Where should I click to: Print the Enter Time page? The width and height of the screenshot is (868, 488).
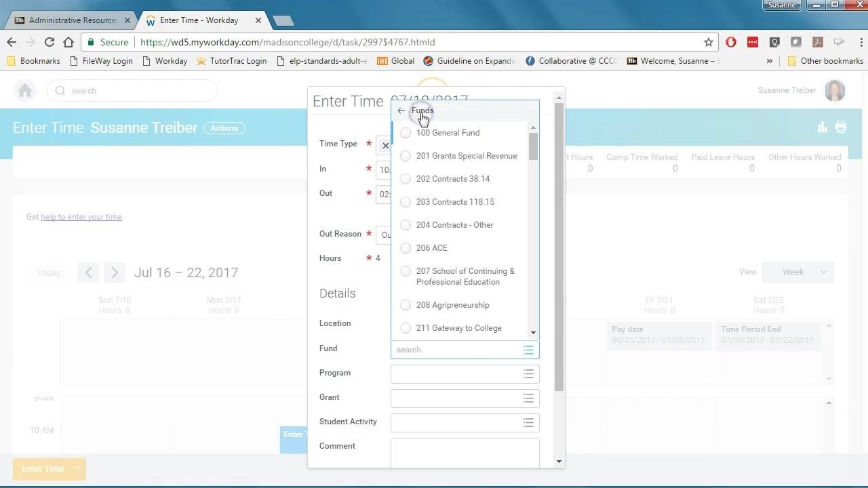(x=841, y=127)
